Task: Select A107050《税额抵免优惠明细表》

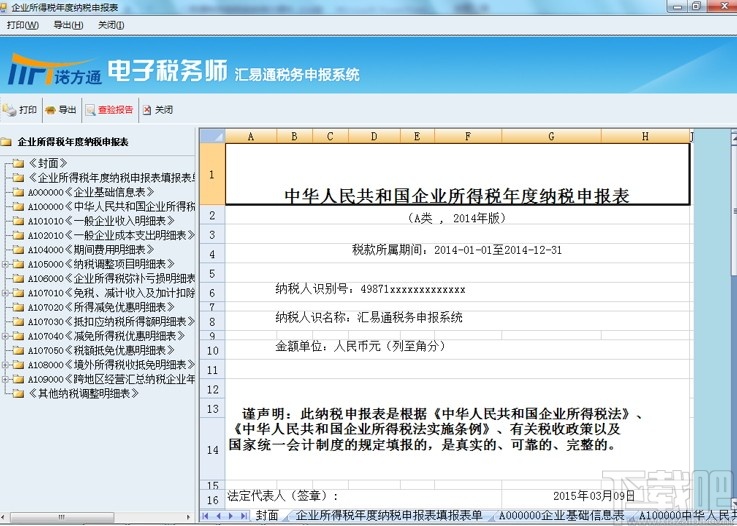Action: (101, 351)
